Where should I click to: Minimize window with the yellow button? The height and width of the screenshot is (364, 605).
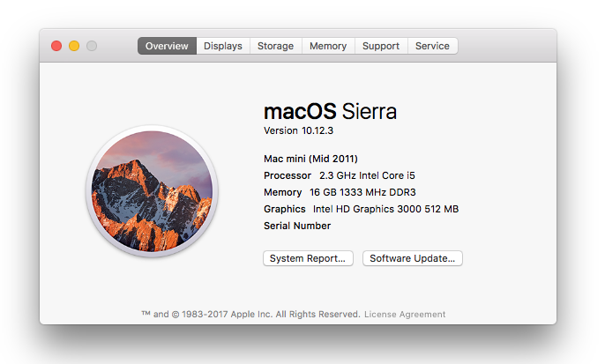coord(74,46)
